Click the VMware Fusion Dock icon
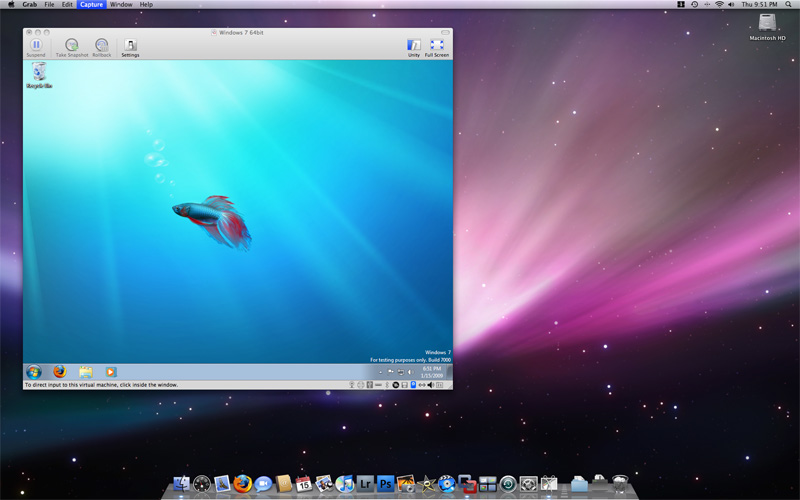Screen dimensions: 800x500 (x=467, y=484)
